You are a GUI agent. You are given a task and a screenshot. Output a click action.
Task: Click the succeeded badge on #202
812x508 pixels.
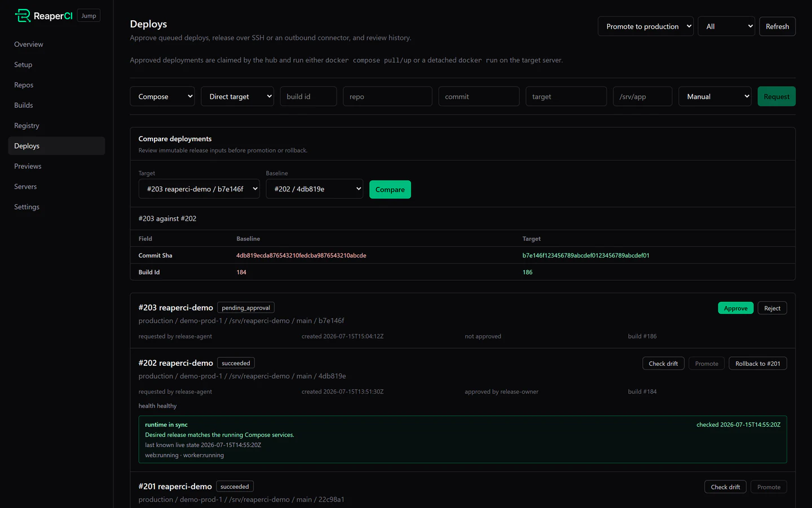point(236,363)
